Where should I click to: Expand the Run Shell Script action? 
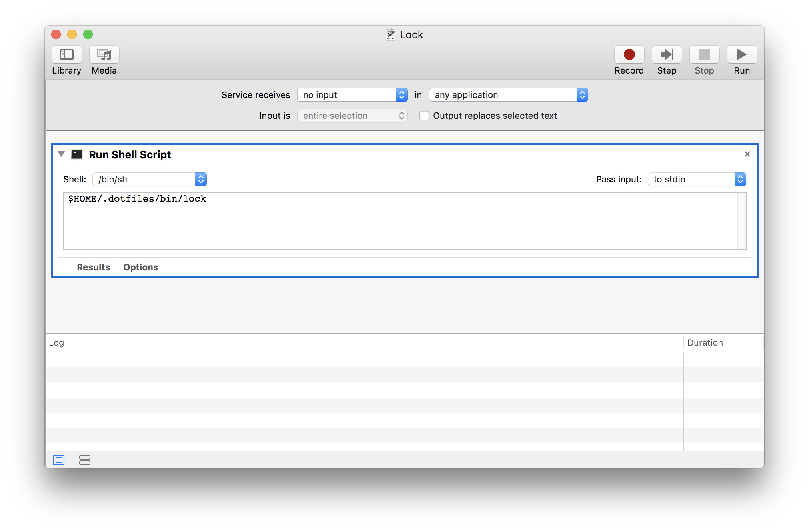62,154
